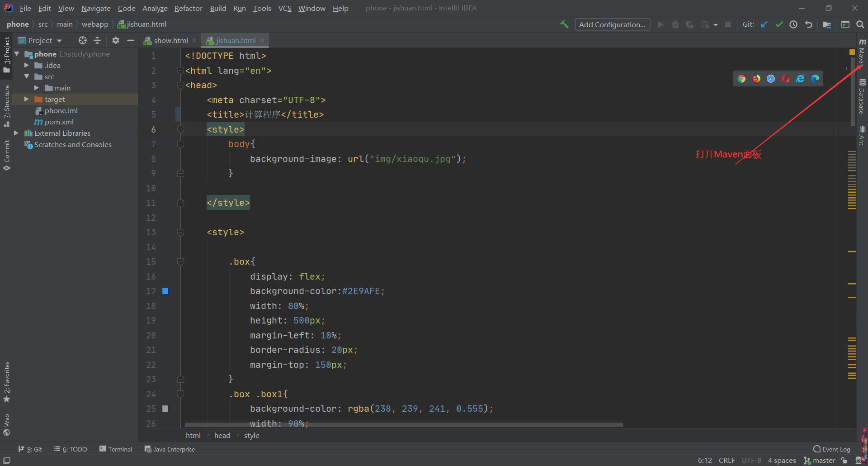Click the Run with Coverage icon
Viewport: 868px width, 466px height.
(x=690, y=24)
